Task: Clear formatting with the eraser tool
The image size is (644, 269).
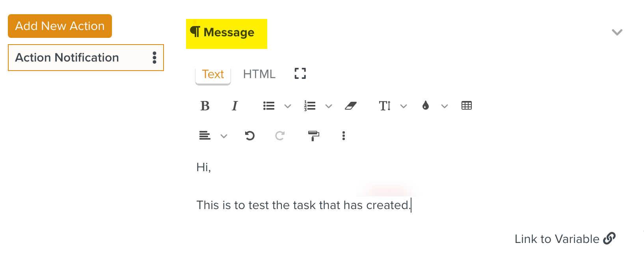Action: pyautogui.click(x=352, y=106)
